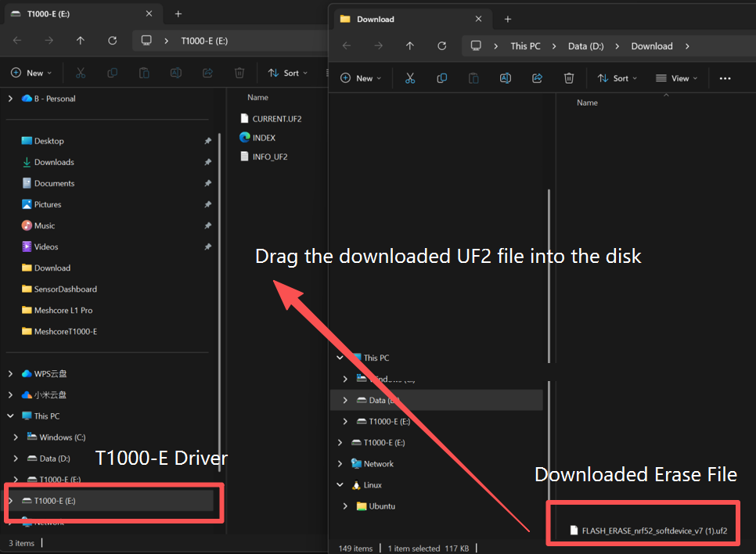Expand the Windows (C:) drive node
Screen dimensions: 756x554
(x=16, y=437)
